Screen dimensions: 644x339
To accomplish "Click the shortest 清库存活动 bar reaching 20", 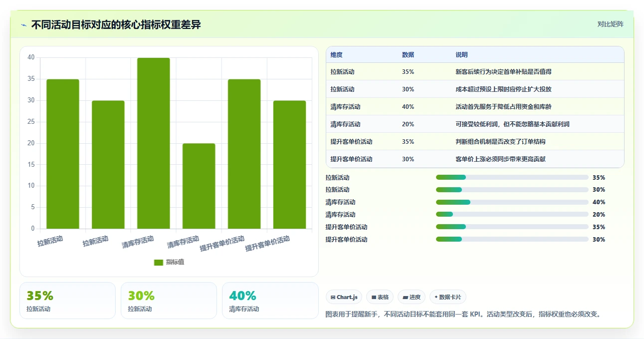I will tap(199, 186).
